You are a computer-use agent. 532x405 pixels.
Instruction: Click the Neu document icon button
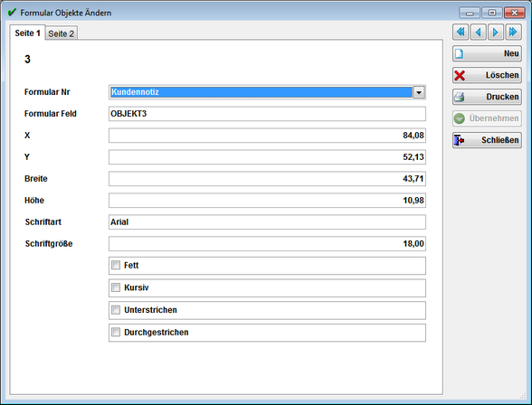click(487, 53)
